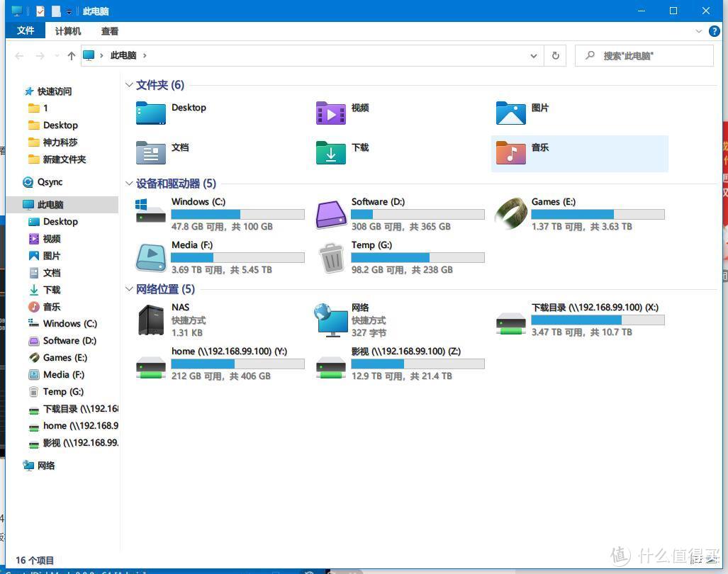Open the 网络 shortcut globe icon

pos(331,320)
